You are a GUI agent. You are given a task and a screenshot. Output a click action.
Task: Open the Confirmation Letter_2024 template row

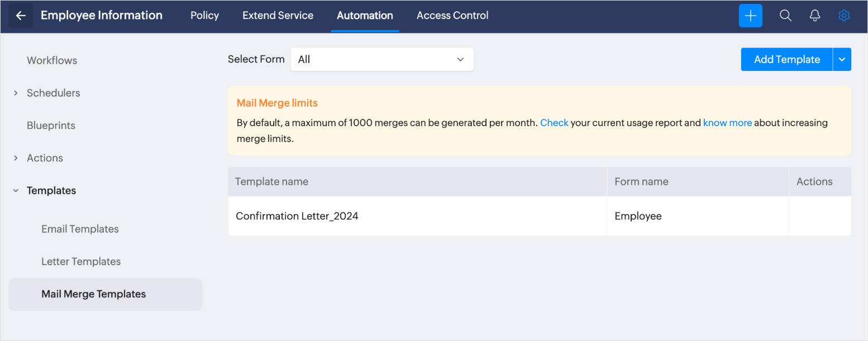click(297, 216)
